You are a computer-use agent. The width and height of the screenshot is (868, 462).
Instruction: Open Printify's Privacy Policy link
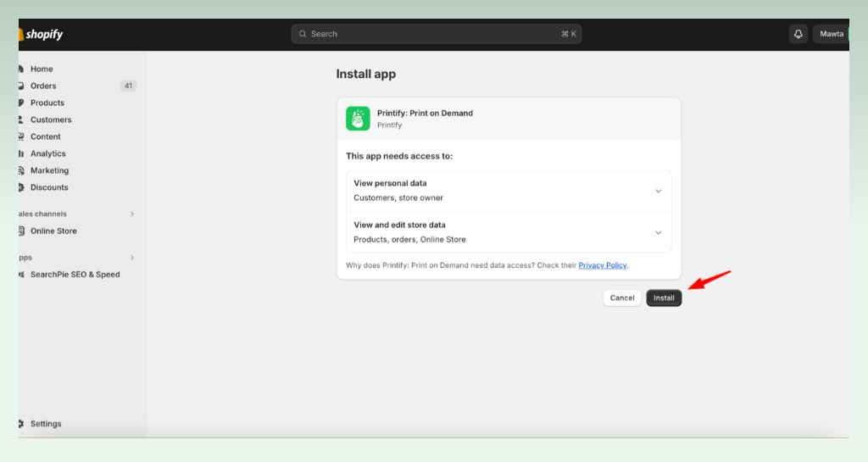603,265
